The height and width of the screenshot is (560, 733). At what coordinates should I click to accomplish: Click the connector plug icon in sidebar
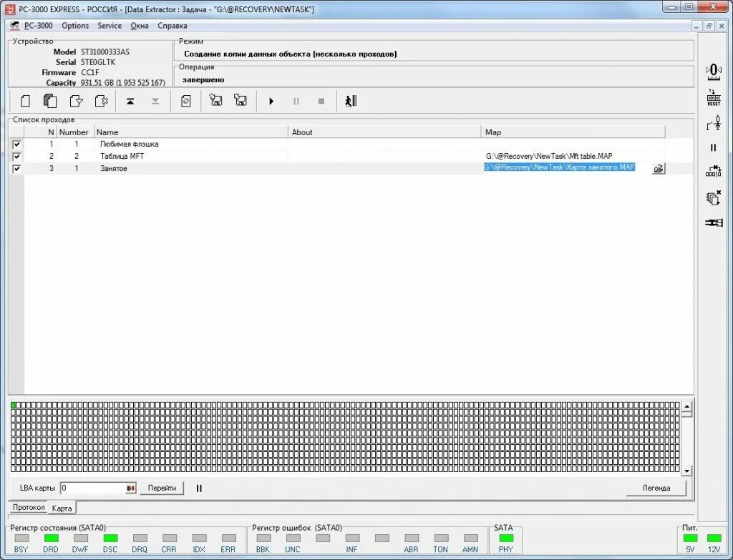[x=714, y=223]
